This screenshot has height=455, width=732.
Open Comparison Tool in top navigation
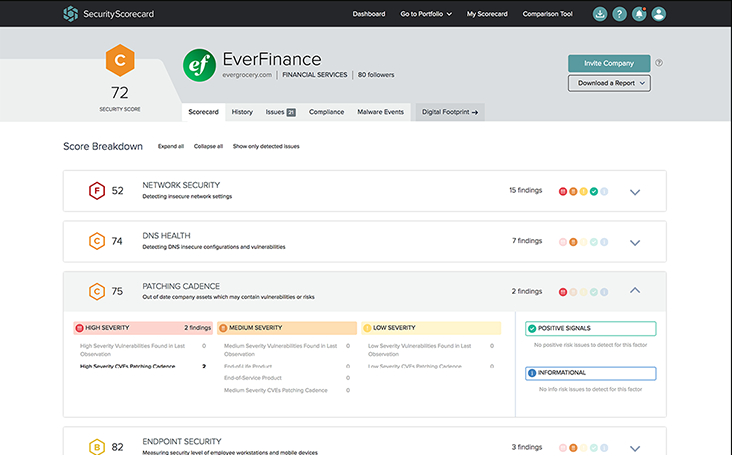[x=547, y=14]
